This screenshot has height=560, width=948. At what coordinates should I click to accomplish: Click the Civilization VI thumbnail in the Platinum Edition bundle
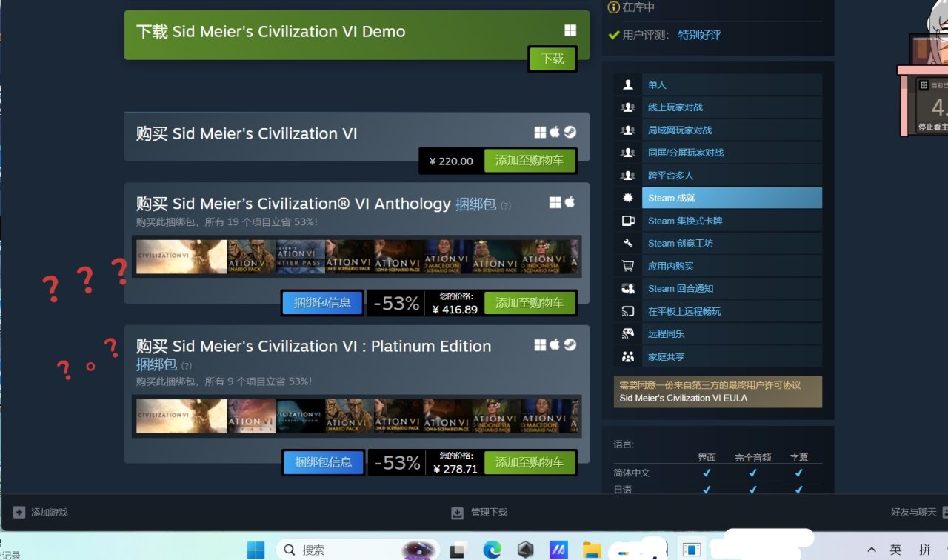[181, 416]
